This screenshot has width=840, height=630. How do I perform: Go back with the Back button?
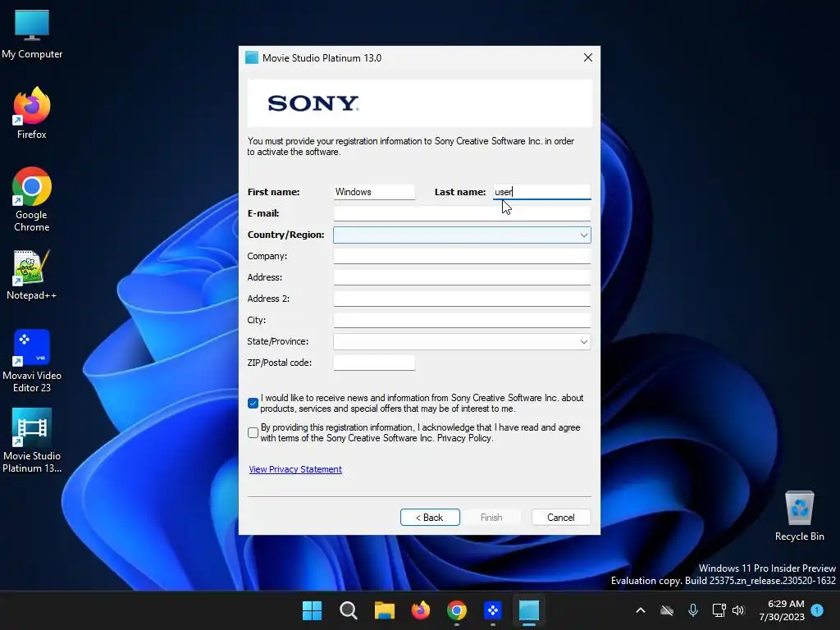(x=430, y=518)
